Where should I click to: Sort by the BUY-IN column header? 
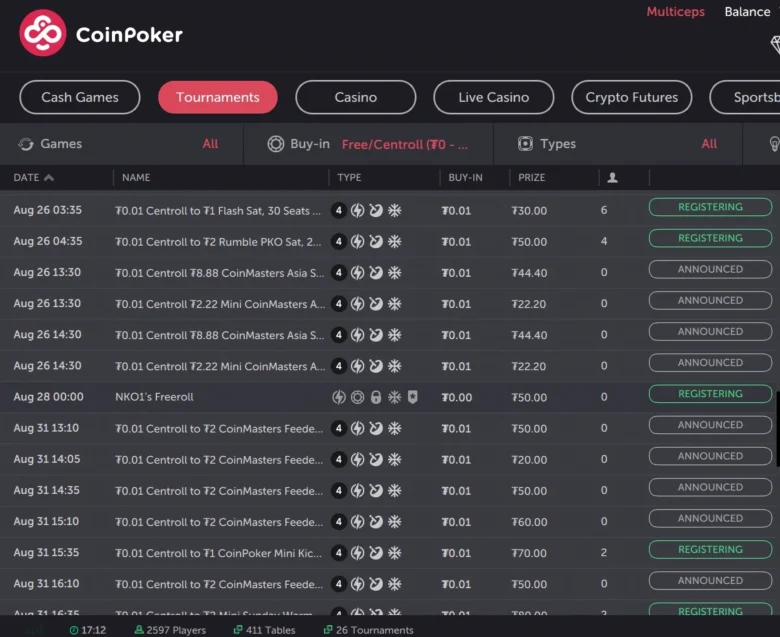[x=465, y=178]
